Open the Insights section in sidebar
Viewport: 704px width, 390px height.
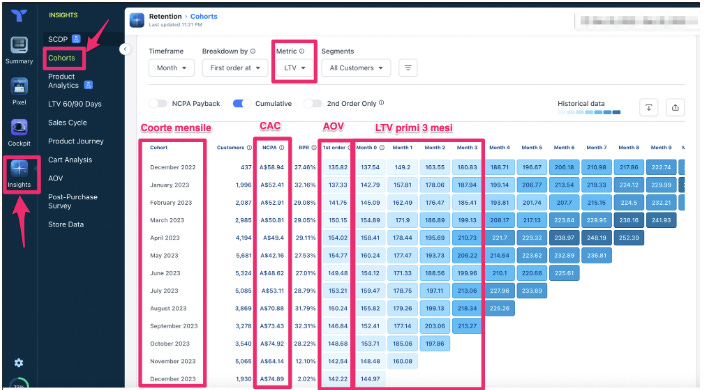pos(19,174)
